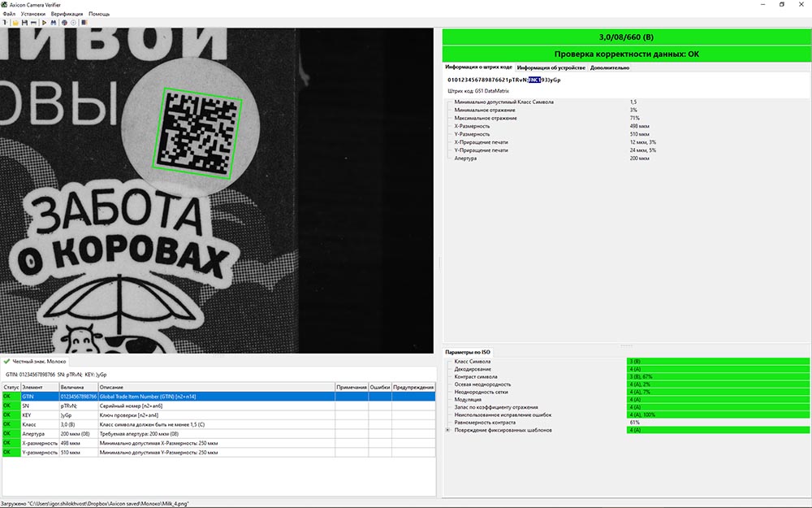Click the X-Размерность 498 мкм value
This screenshot has height=508, width=812.
click(x=640, y=126)
